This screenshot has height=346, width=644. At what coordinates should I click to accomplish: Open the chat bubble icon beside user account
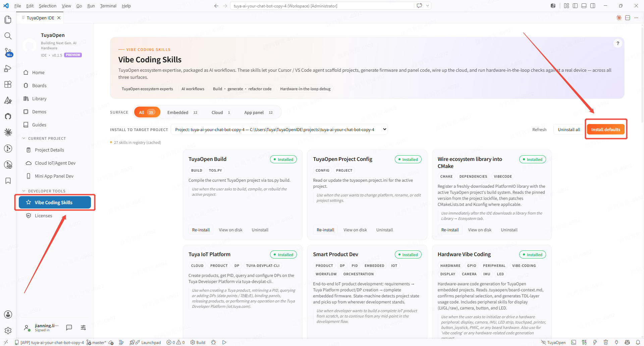click(69, 328)
